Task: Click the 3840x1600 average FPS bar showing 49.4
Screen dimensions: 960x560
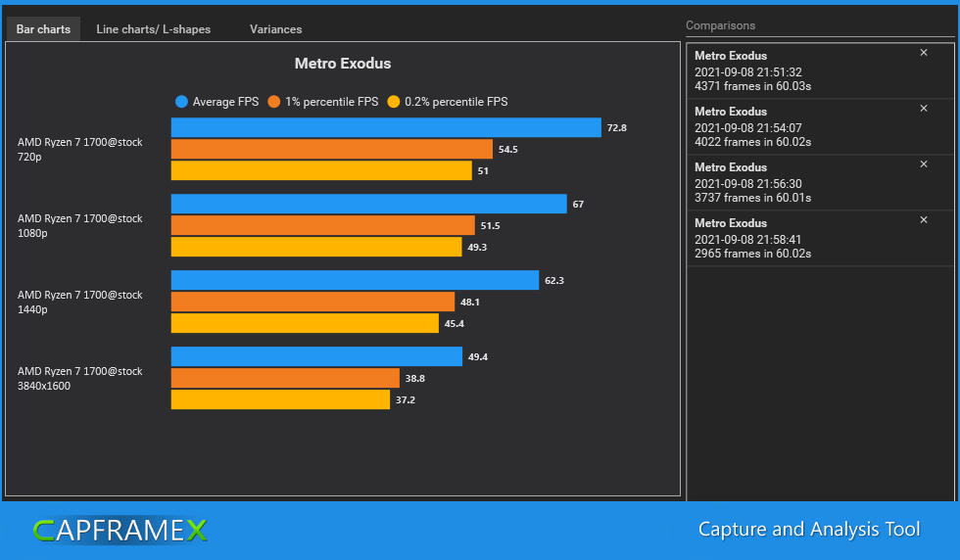Action: [x=316, y=356]
